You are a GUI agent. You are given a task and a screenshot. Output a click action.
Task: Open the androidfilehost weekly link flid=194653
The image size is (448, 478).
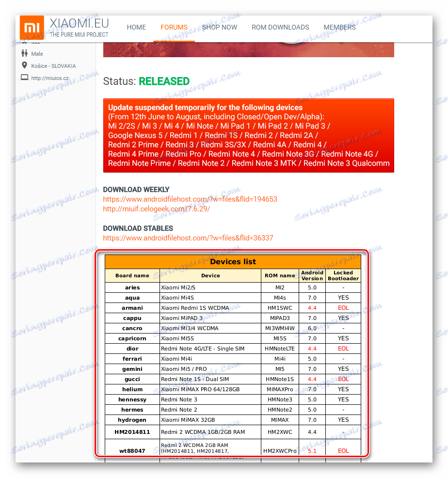pos(190,199)
